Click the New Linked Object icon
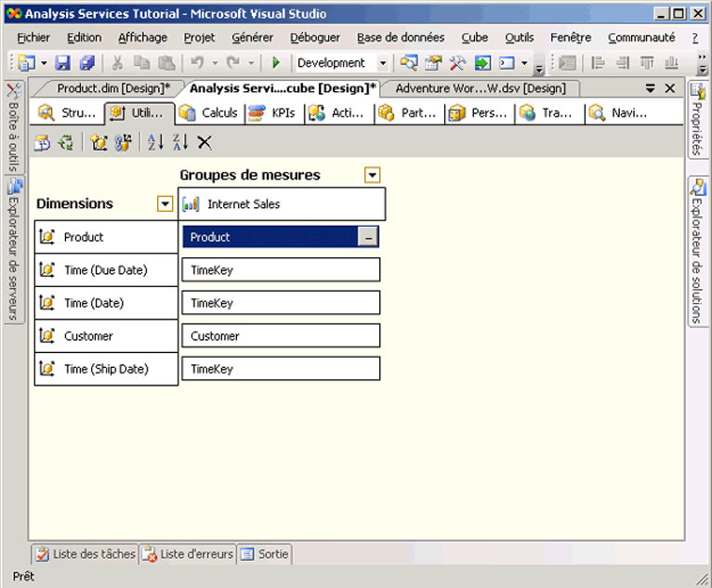 (x=123, y=142)
